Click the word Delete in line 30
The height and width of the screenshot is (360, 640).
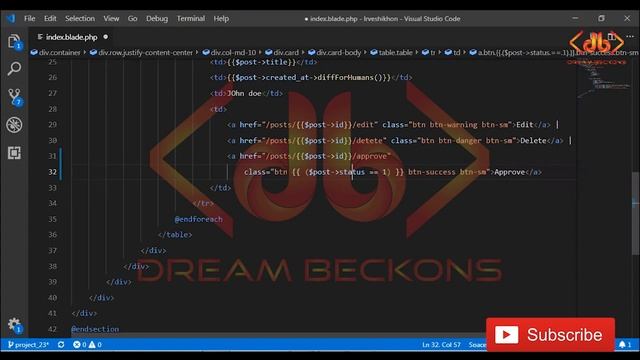click(533, 140)
